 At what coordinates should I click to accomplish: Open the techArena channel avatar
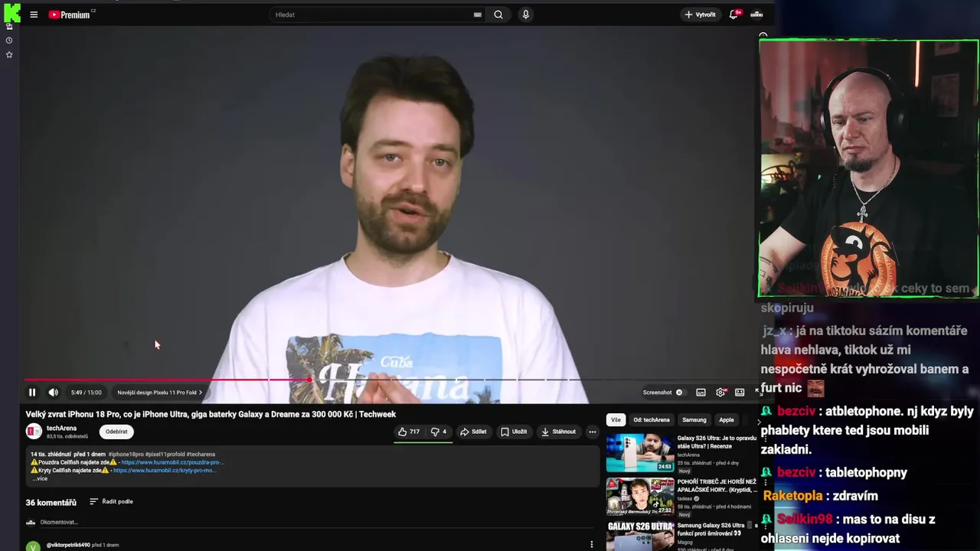coord(34,432)
